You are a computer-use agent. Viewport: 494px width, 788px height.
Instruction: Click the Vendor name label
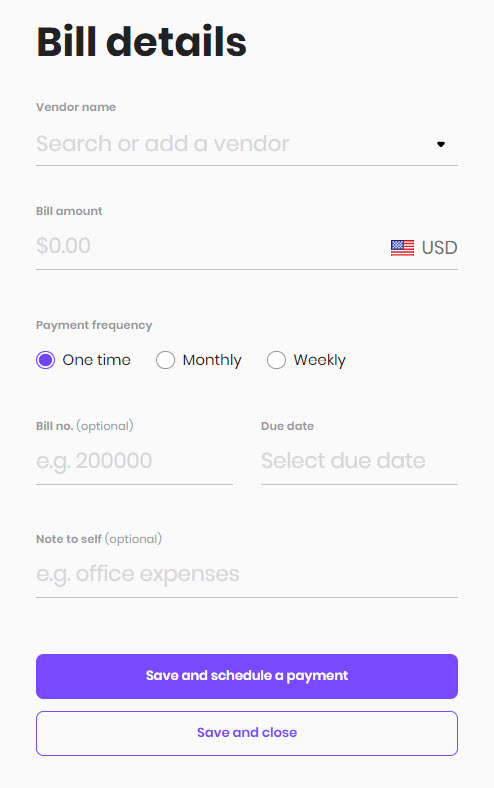[x=76, y=107]
